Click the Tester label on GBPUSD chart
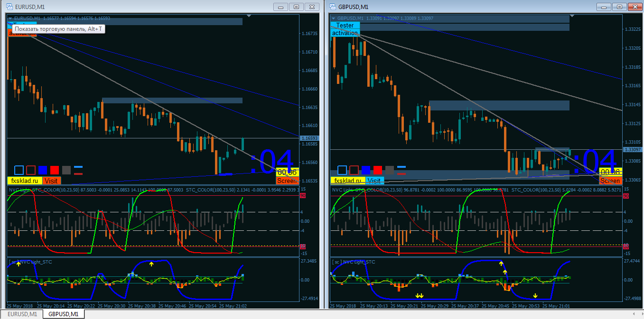 [x=345, y=25]
